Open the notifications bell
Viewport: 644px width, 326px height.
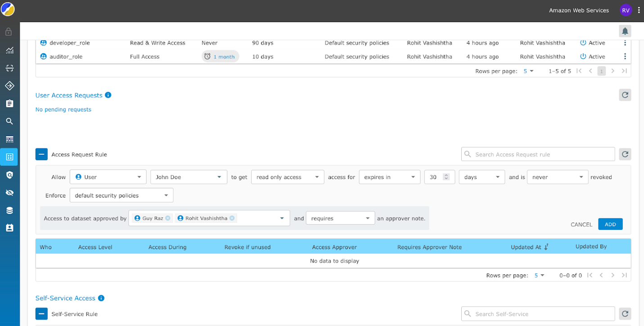tap(625, 31)
